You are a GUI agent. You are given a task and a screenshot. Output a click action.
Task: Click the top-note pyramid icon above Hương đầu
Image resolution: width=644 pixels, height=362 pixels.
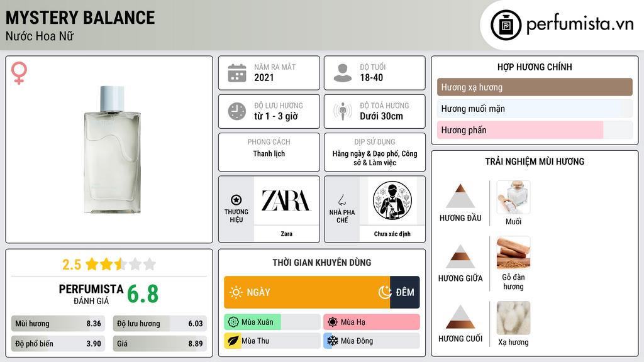coord(460,196)
